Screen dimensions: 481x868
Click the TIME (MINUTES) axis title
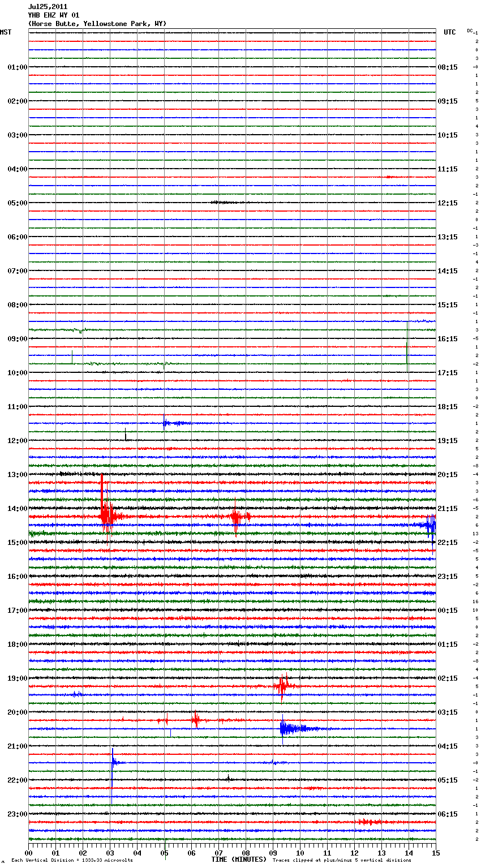click(x=239, y=860)
